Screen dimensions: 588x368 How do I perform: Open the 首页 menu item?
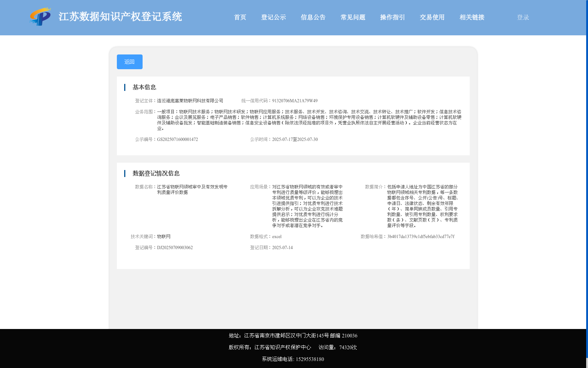click(240, 17)
